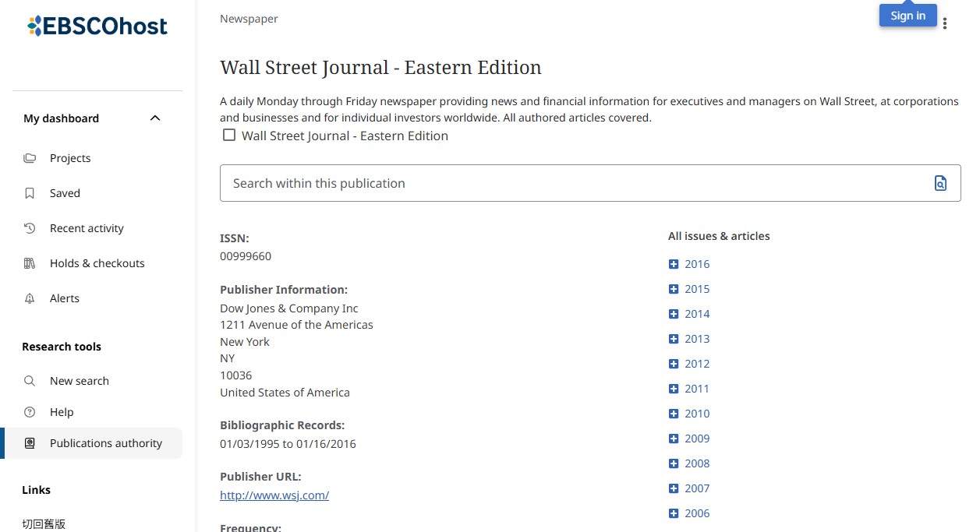Click the Saved bookmark icon
Screen dimensions: 980x532
pyautogui.click(x=30, y=193)
